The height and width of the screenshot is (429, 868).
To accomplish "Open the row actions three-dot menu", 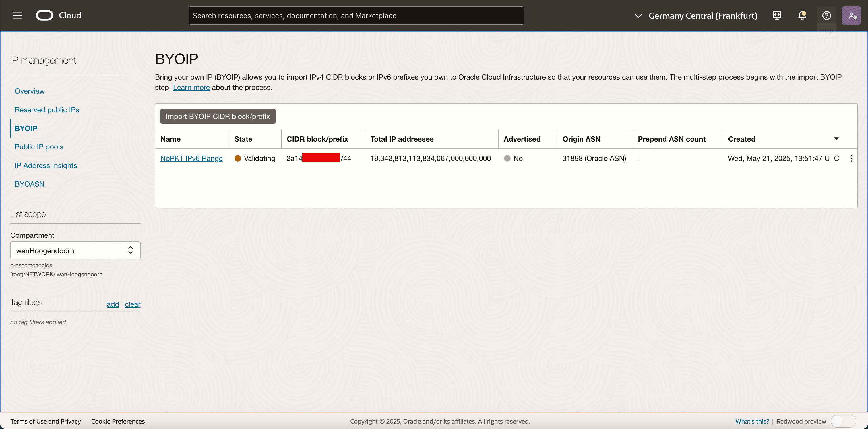I will coord(851,159).
